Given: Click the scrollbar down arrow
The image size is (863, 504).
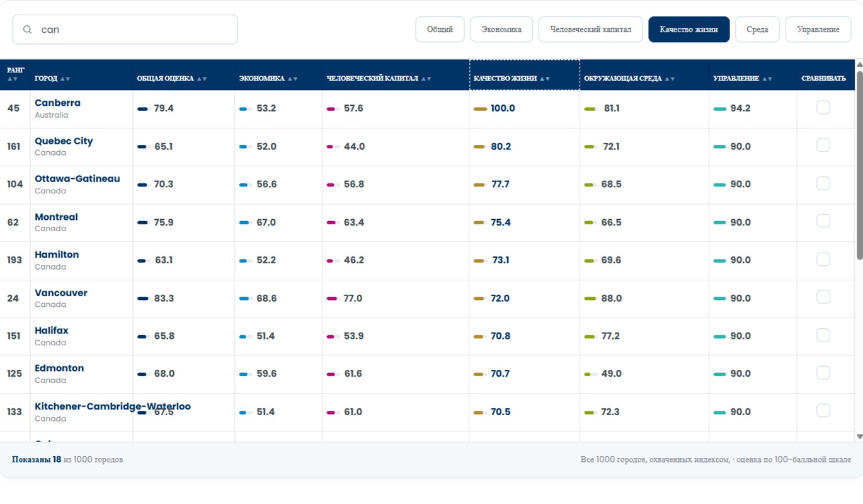Looking at the screenshot, I should click(859, 436).
